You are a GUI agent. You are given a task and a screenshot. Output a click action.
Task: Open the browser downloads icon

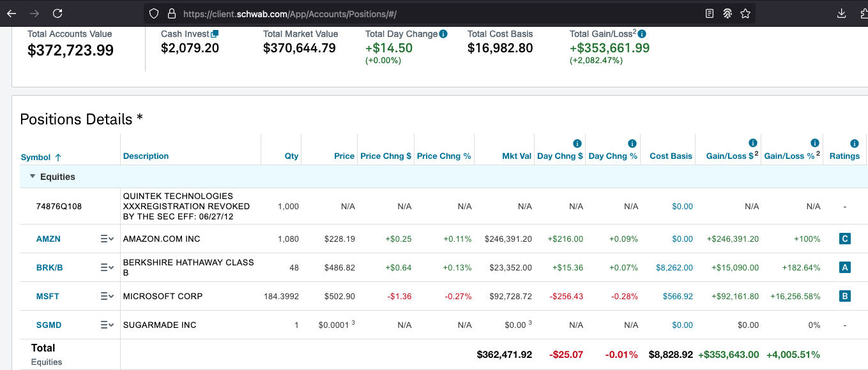[842, 13]
